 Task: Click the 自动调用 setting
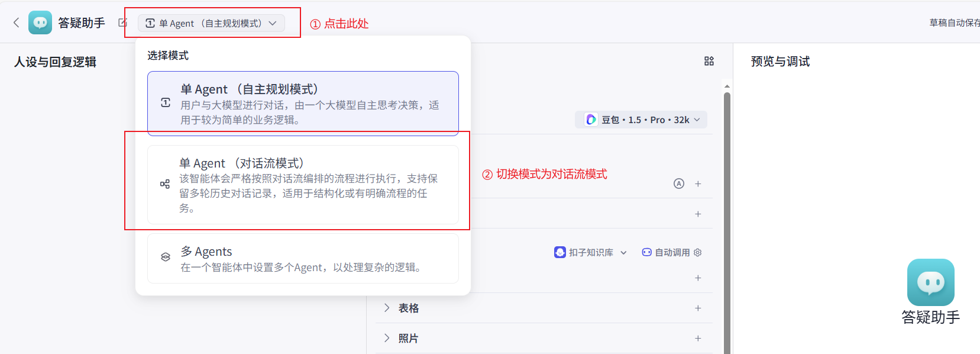(x=666, y=252)
